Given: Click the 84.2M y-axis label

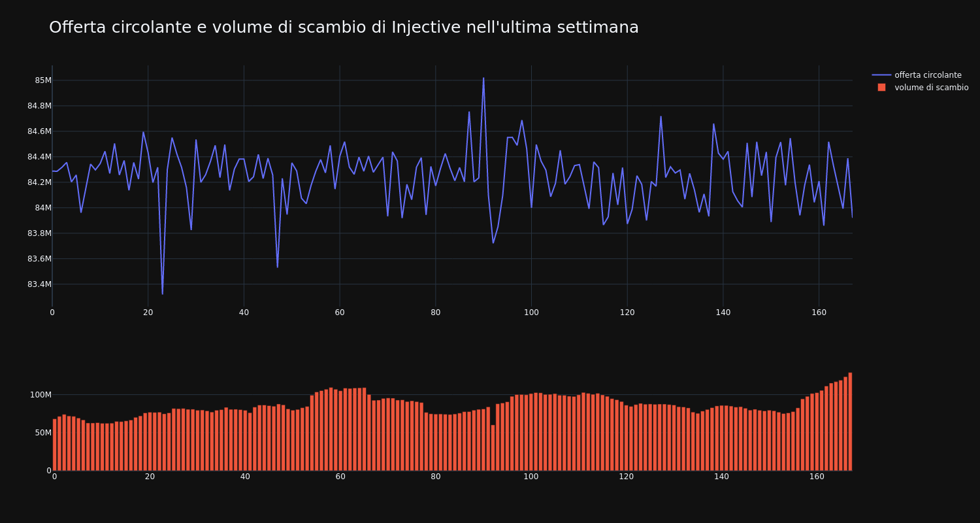Looking at the screenshot, I should point(39,182).
